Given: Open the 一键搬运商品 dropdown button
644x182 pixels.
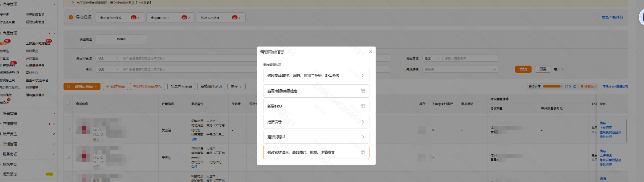Looking at the screenshot, I should (x=82, y=86).
